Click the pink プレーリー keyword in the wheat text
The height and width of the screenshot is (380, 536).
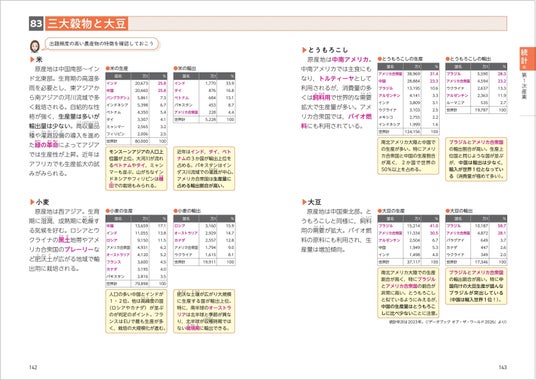79,249
